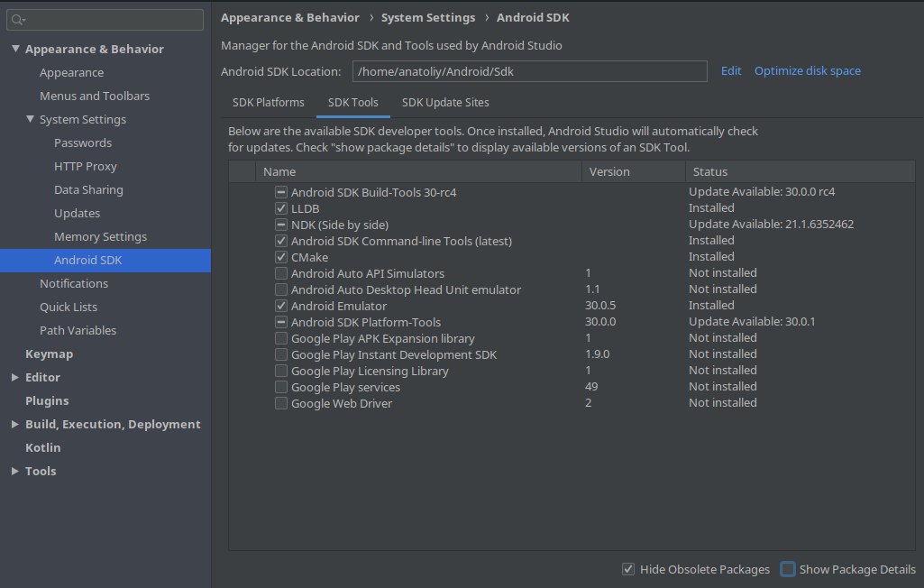Viewport: 924px width, 588px height.
Task: Select Kotlin in settings tree
Action: coord(42,447)
